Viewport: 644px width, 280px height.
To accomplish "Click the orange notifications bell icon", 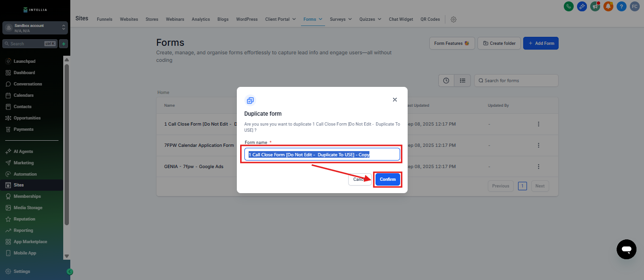I will tap(609, 7).
